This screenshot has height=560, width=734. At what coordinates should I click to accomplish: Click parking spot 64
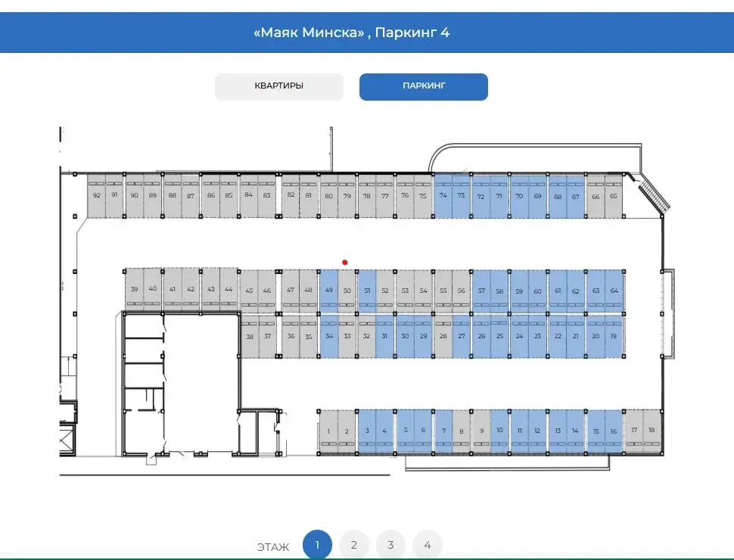click(614, 291)
